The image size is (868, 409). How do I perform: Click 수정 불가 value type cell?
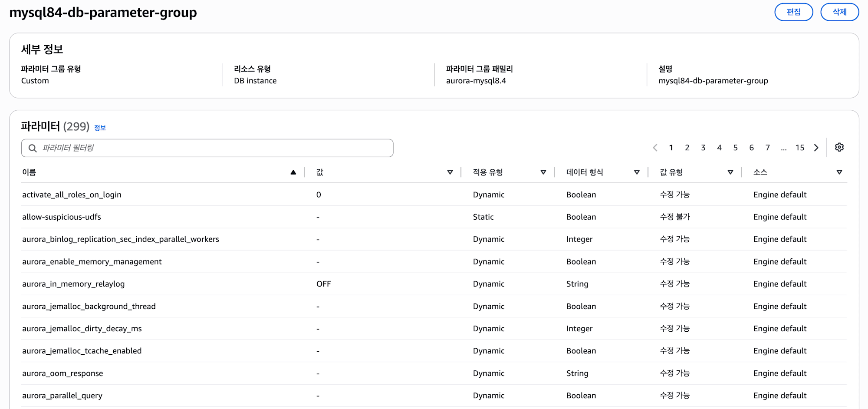point(675,217)
